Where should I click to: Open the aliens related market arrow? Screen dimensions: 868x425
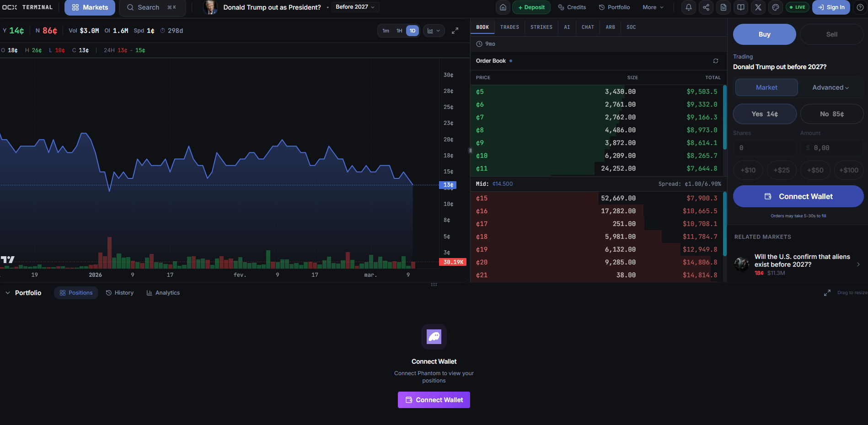(x=858, y=264)
